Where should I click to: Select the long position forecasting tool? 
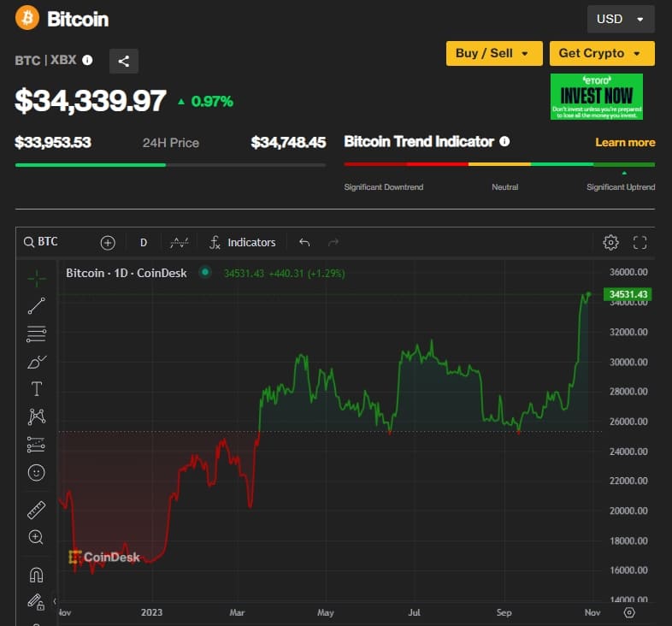(37, 445)
